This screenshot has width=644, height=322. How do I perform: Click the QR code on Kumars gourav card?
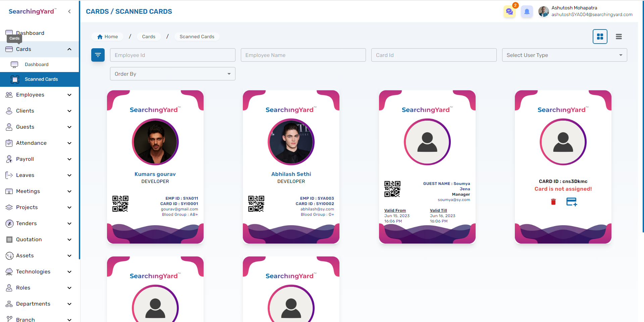[120, 204]
